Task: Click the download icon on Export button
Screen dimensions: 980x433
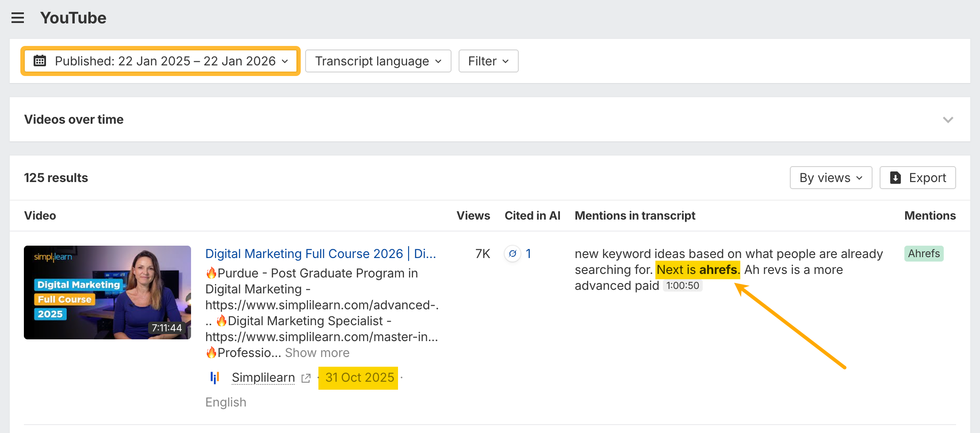Action: pos(896,178)
